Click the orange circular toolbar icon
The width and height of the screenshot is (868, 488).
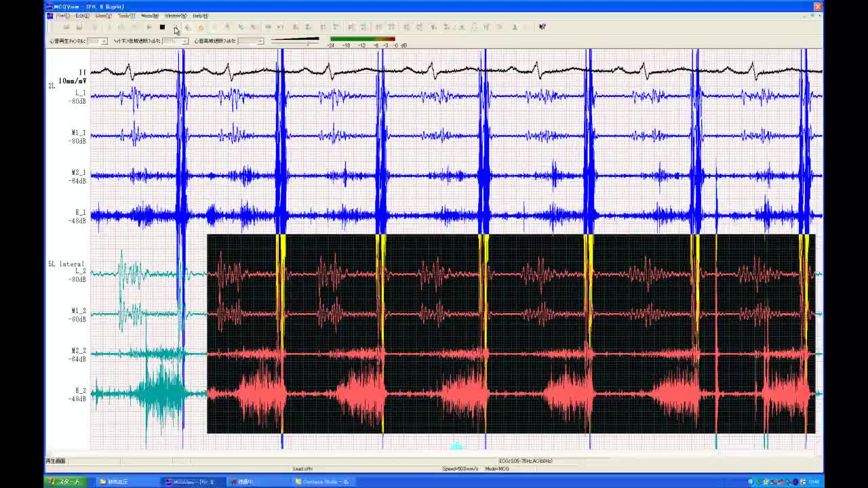click(x=201, y=27)
